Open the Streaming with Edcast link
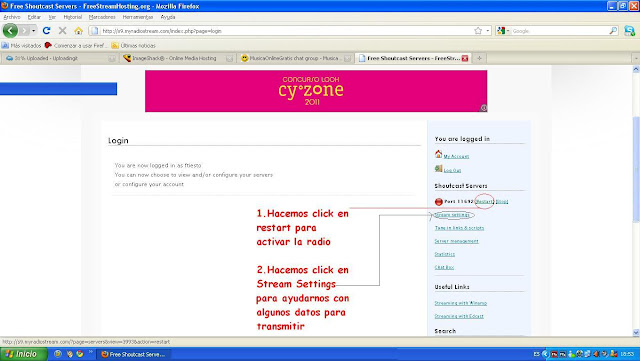The width and height of the screenshot is (640, 361). tap(459, 316)
